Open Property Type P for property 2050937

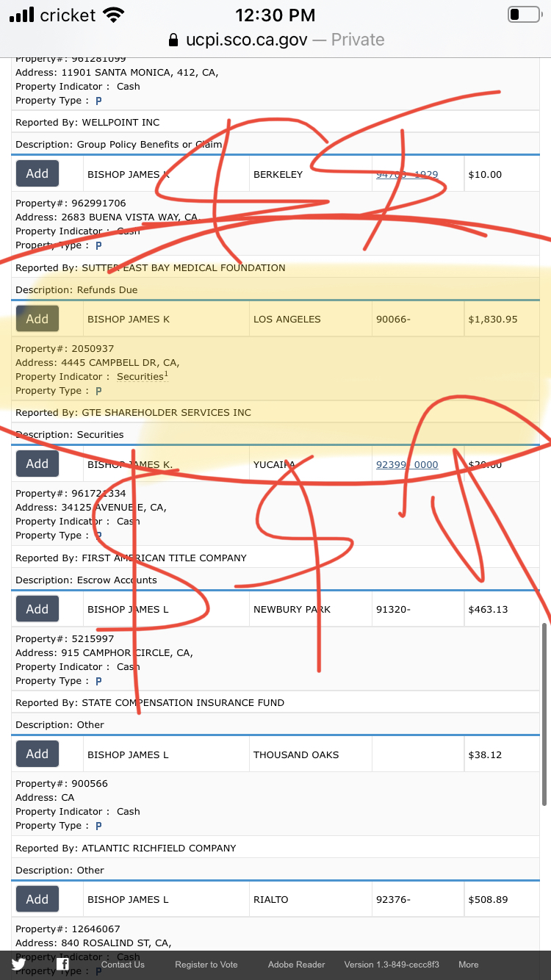click(x=98, y=391)
